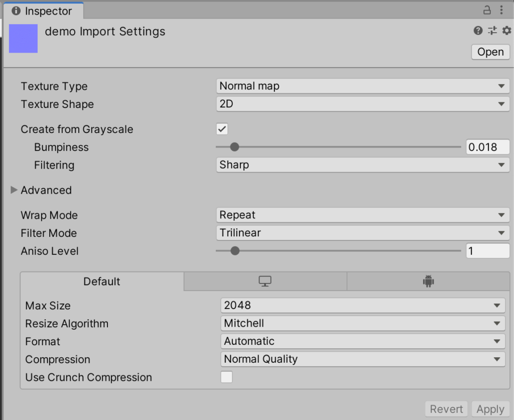The width and height of the screenshot is (514, 420).
Task: Click the 'Format' label
Action: pyautogui.click(x=43, y=342)
